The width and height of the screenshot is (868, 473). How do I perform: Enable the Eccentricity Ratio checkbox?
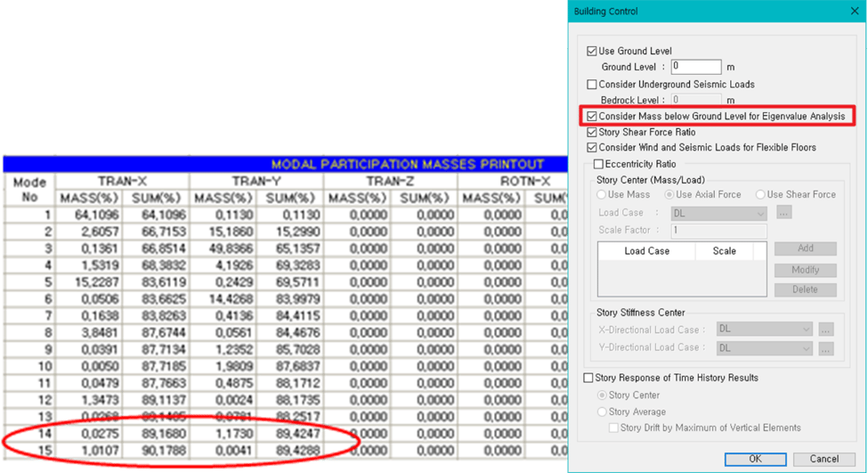point(598,164)
